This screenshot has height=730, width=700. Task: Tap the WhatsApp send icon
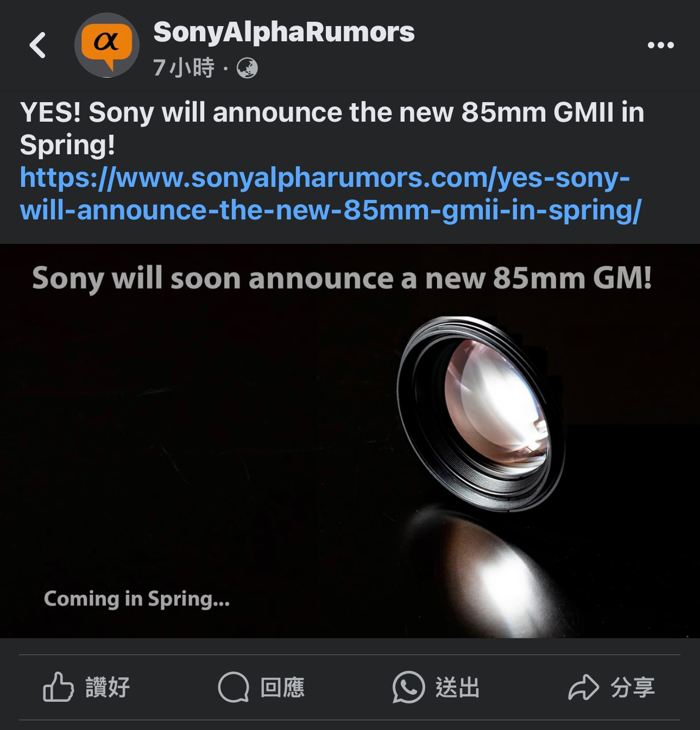[x=408, y=687]
